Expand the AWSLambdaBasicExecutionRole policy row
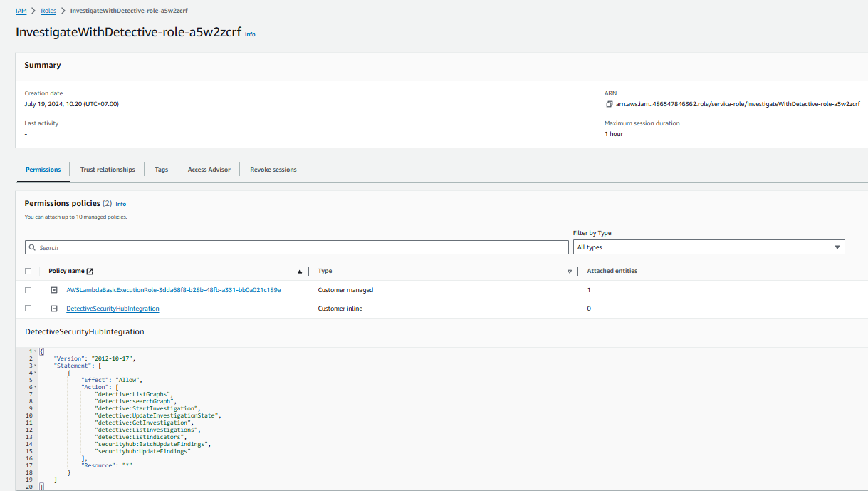This screenshot has height=491, width=868. (54, 290)
